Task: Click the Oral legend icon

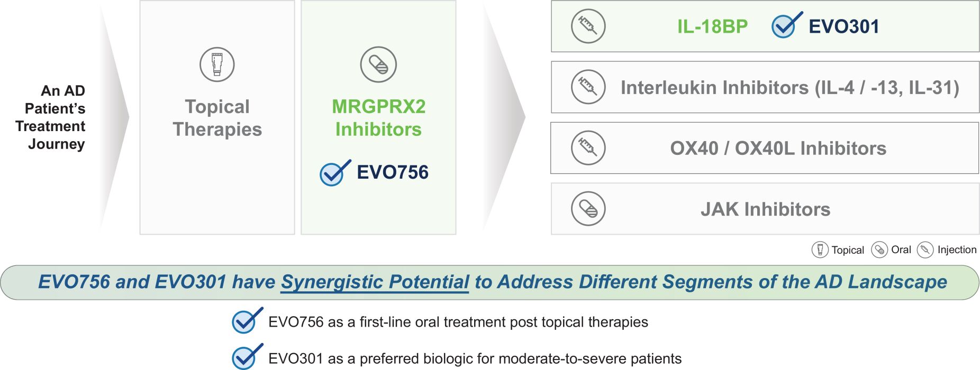Action: (x=879, y=249)
